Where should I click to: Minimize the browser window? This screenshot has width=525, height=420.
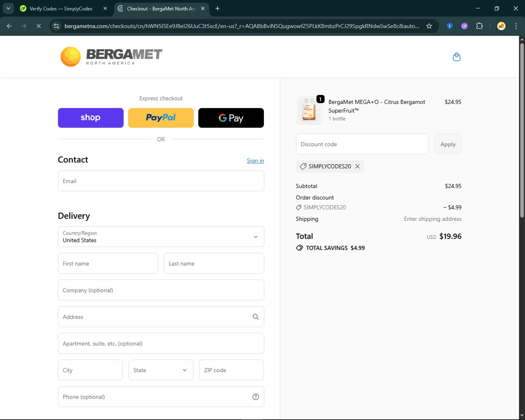coord(478,8)
